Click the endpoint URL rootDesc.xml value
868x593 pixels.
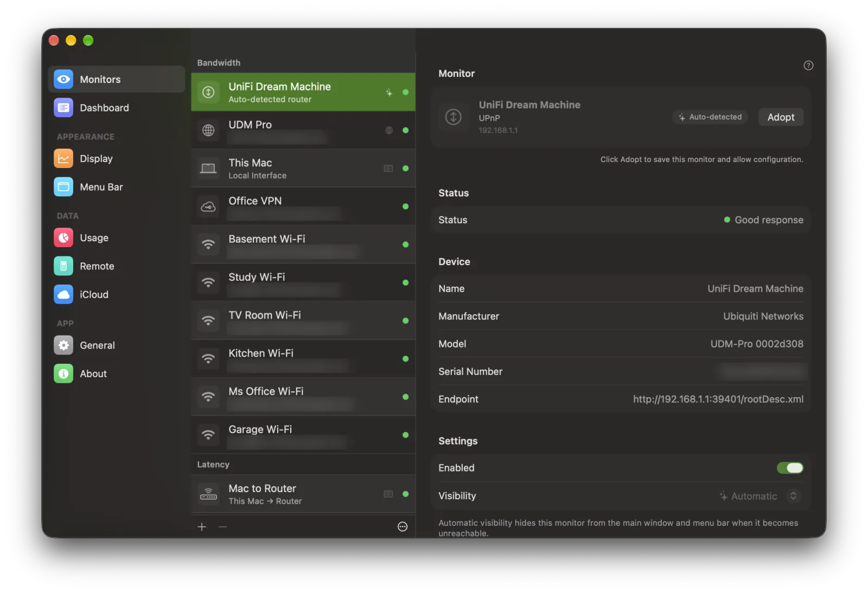[718, 399]
